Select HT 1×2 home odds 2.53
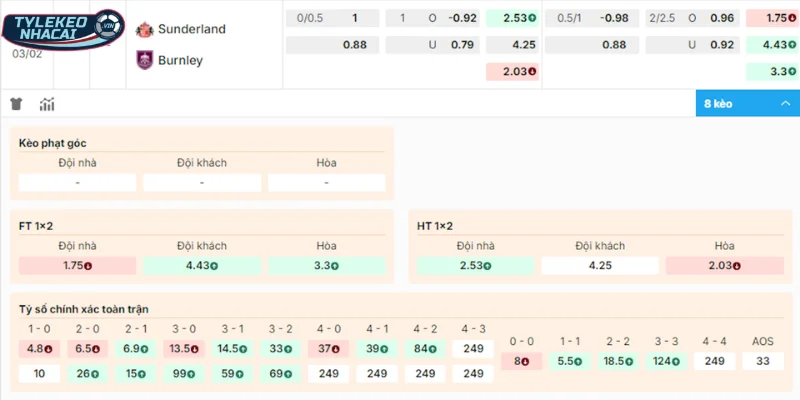This screenshot has height=400, width=800. [x=475, y=266]
